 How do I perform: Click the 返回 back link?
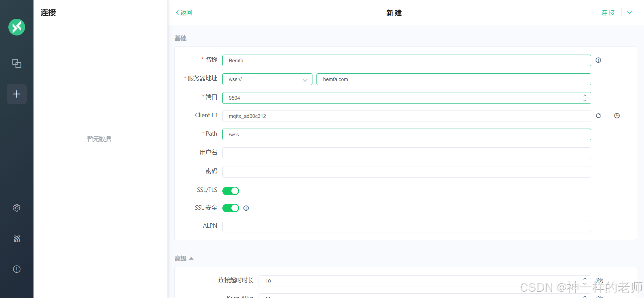click(x=184, y=13)
